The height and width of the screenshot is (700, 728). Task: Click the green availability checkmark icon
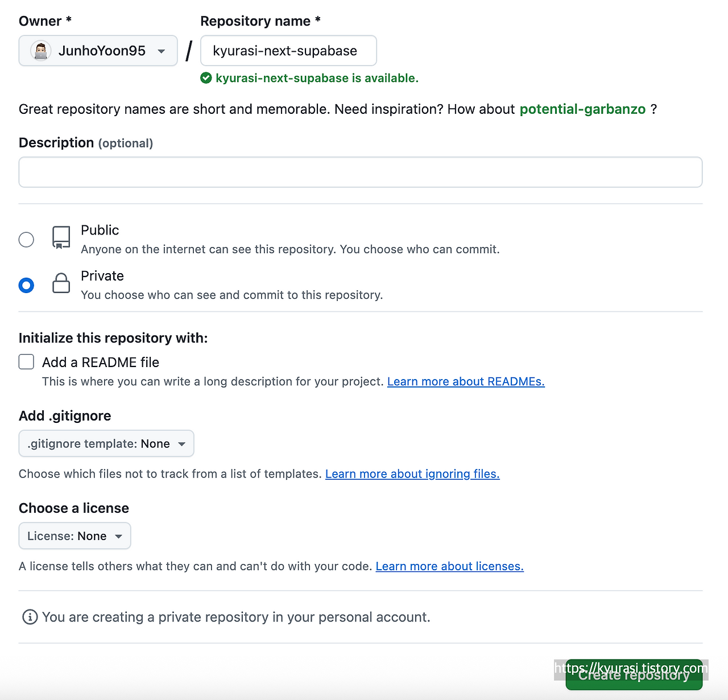pos(206,78)
